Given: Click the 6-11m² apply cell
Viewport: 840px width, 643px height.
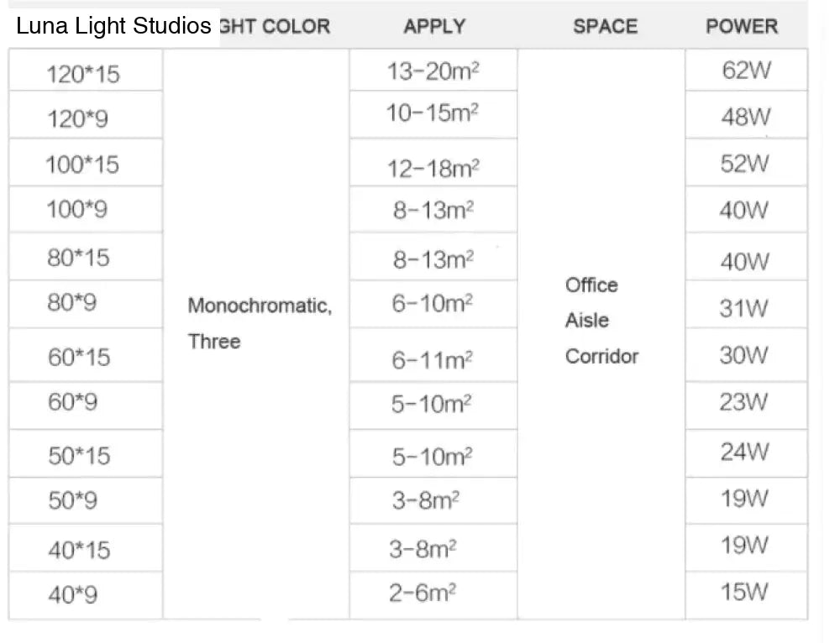Looking at the screenshot, I should [x=433, y=355].
